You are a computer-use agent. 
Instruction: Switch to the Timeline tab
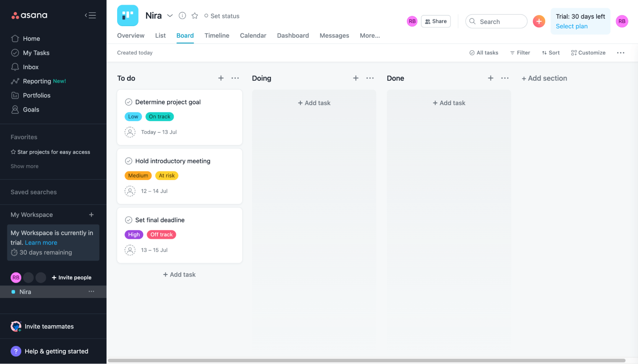point(217,36)
